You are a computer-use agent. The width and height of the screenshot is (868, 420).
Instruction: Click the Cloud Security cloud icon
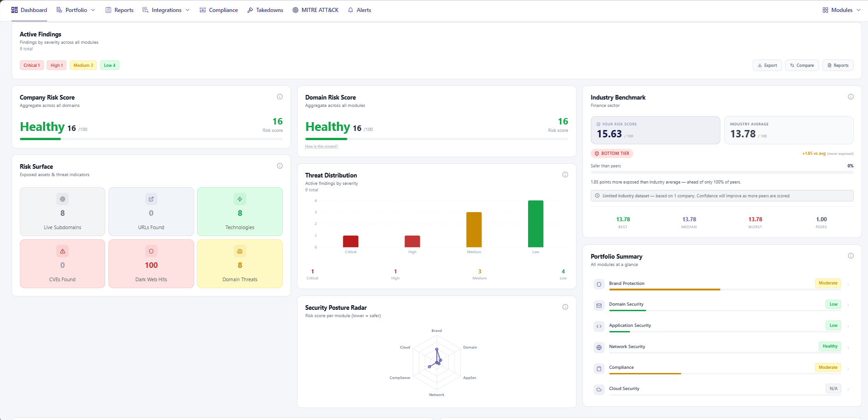coord(599,390)
